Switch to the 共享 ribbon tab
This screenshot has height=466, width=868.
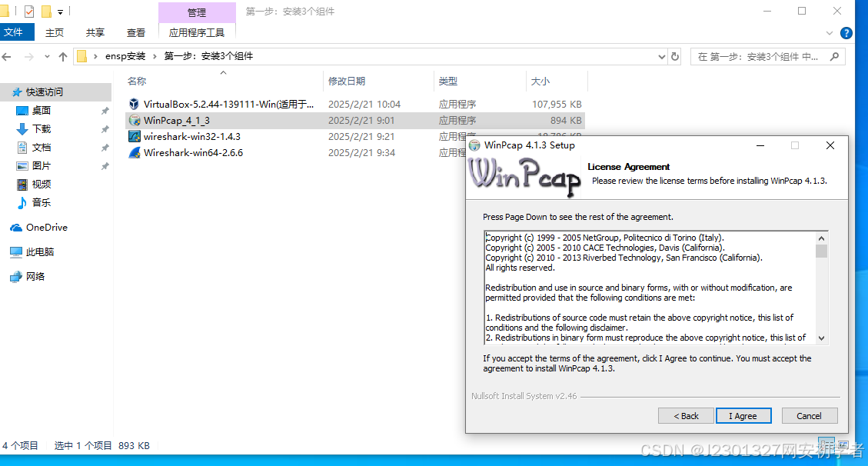[95, 32]
